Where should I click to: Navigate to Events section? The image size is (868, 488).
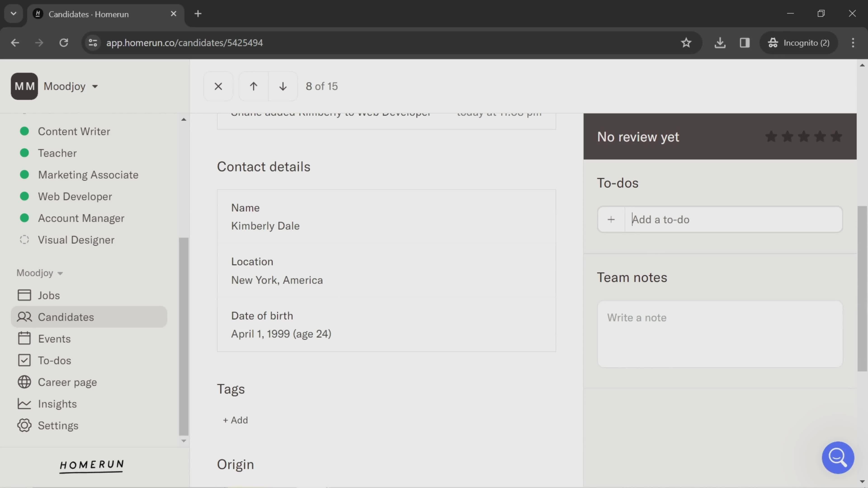point(54,338)
